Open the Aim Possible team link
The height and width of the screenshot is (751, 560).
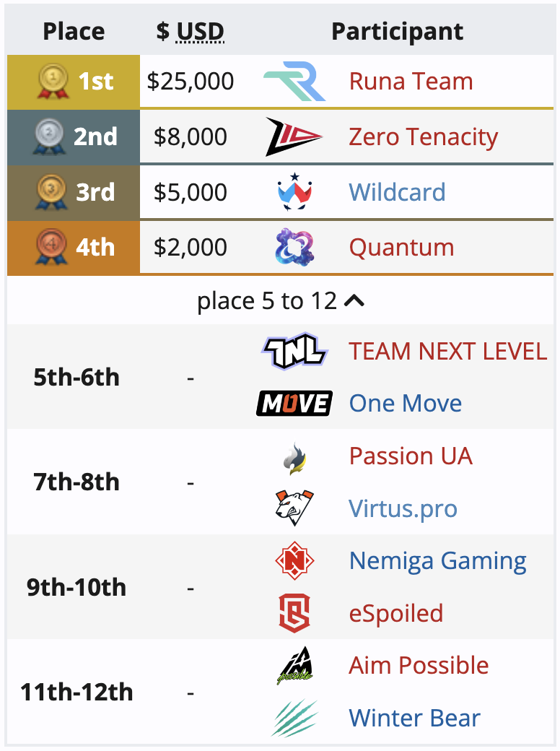click(x=419, y=665)
